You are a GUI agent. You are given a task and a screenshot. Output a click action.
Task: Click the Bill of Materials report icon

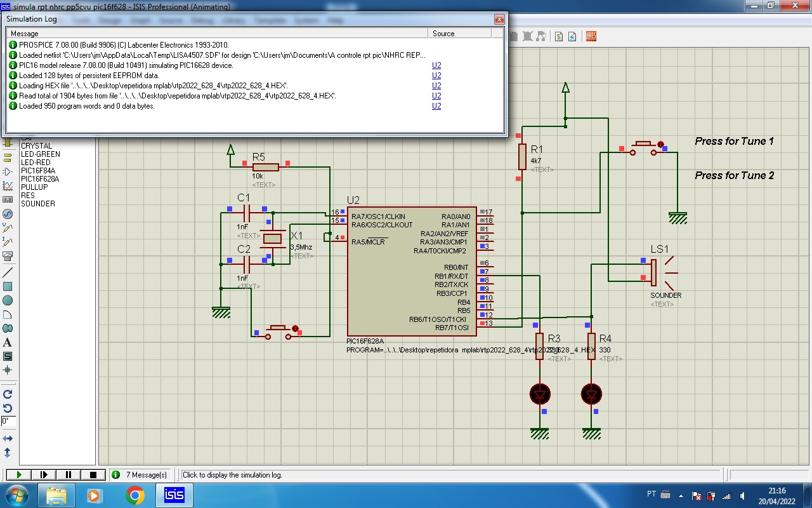(x=559, y=37)
